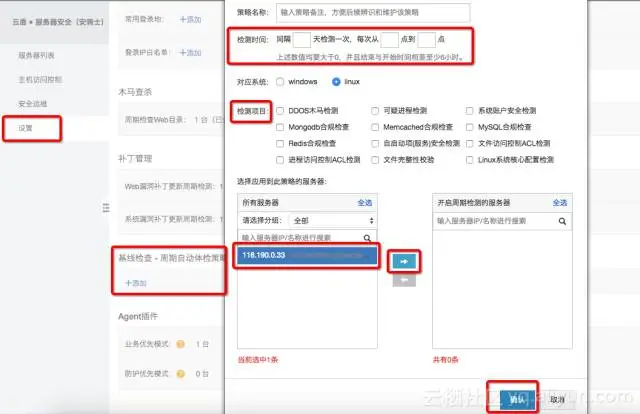Image resolution: width=640 pixels, height=414 pixels.
Task: Click 系统漏洞补丁更新周期检测 row
Action: click(174, 219)
